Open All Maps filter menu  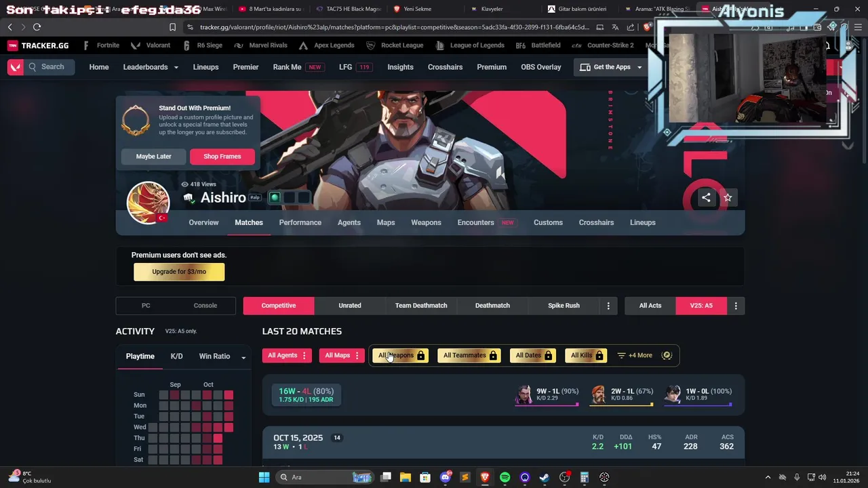[342, 355]
